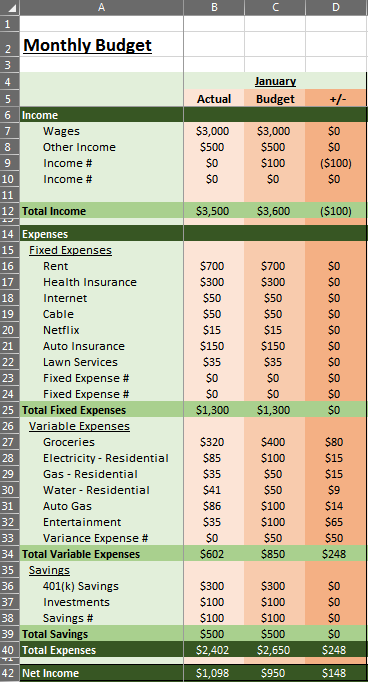The image size is (368, 682).
Task: Click Net Income actual $1,098
Action: (x=212, y=673)
